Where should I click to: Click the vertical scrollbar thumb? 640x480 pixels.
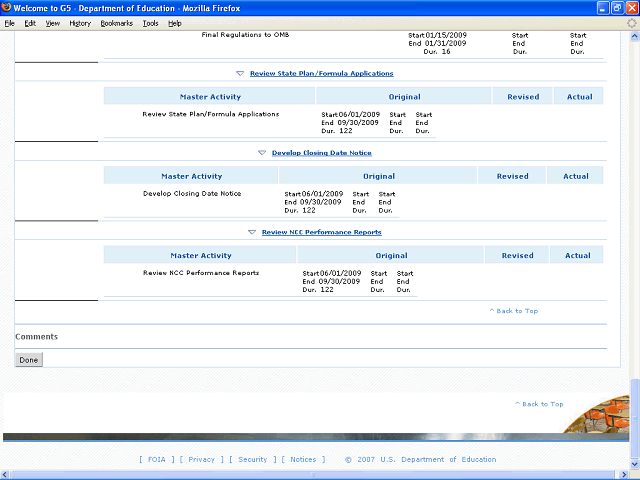tap(634, 410)
